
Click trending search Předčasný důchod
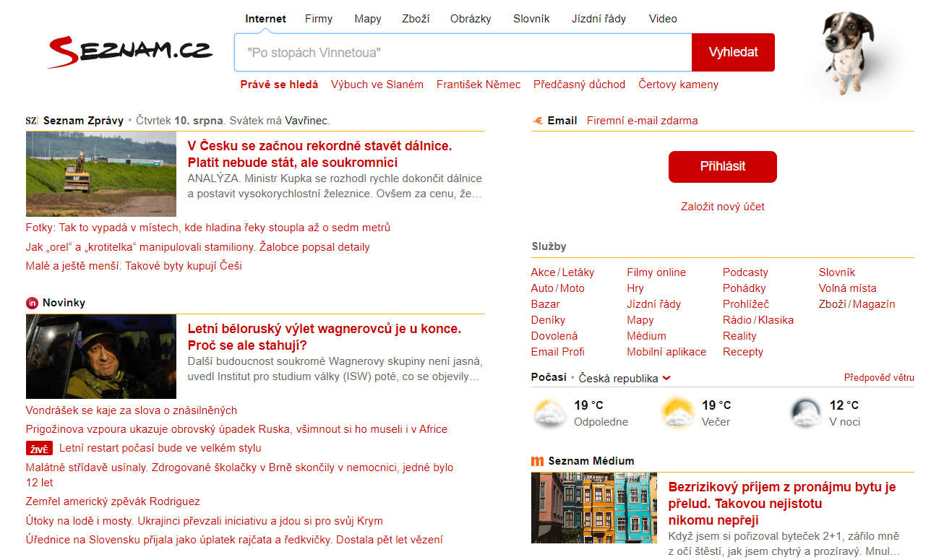pos(579,85)
